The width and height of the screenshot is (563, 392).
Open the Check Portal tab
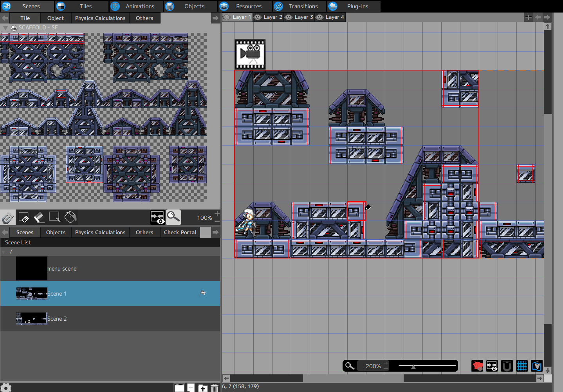click(x=180, y=232)
